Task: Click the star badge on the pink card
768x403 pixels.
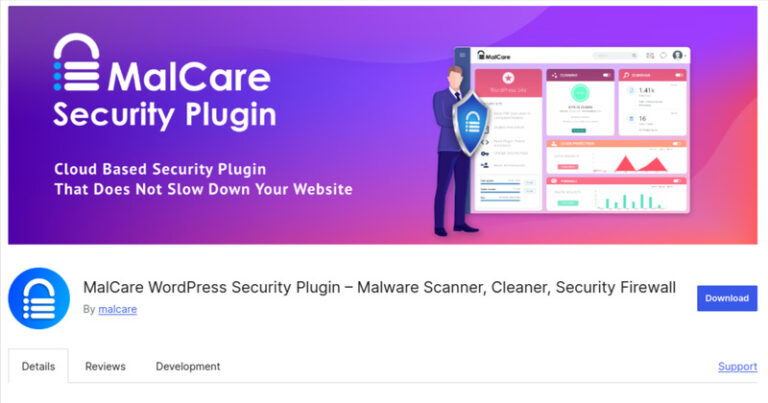Action: (508, 78)
